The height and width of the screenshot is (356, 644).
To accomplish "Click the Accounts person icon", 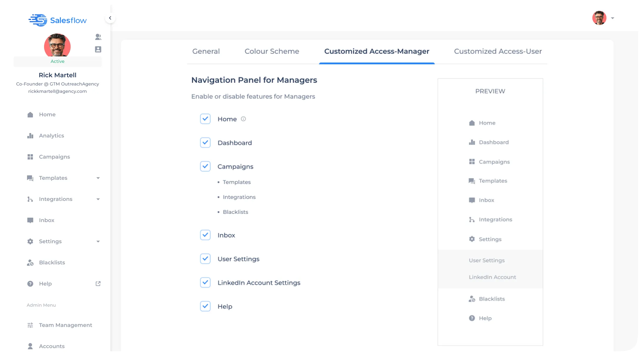I will click(30, 346).
